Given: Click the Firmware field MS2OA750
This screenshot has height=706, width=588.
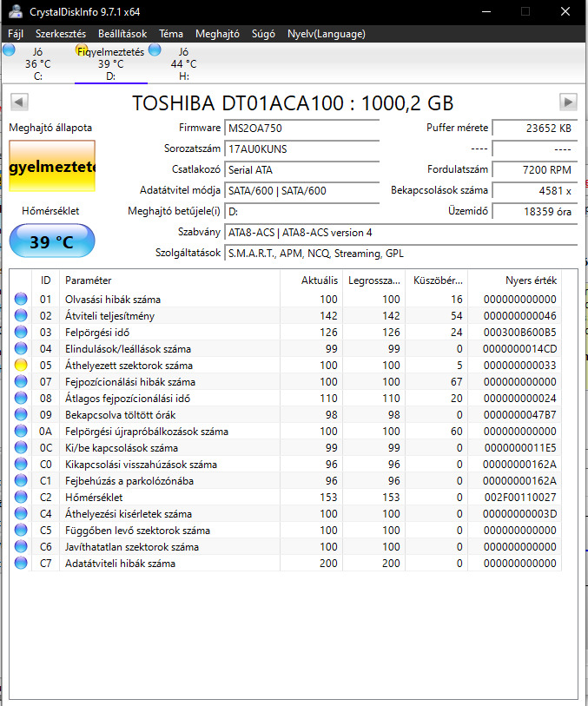Looking at the screenshot, I should [x=301, y=129].
